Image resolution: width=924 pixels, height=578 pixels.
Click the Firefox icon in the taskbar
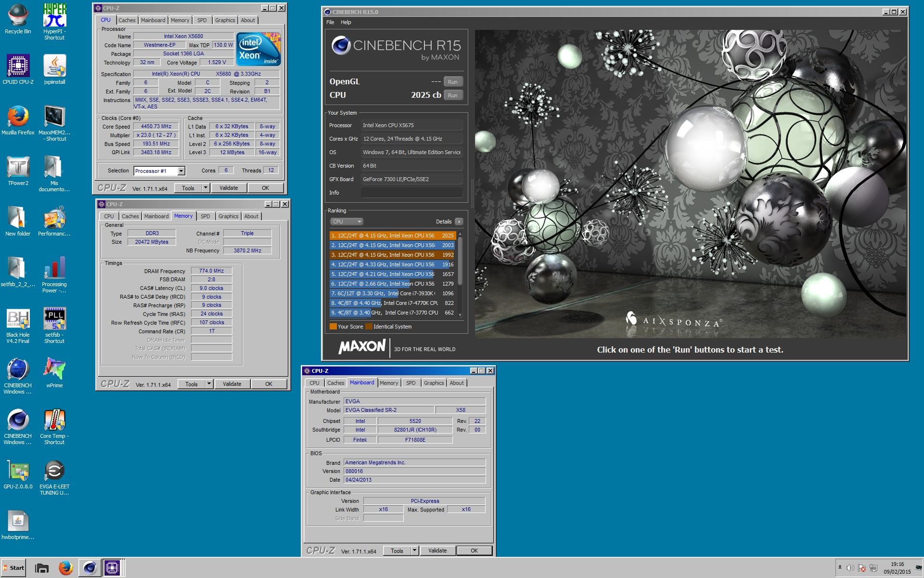coord(65,568)
